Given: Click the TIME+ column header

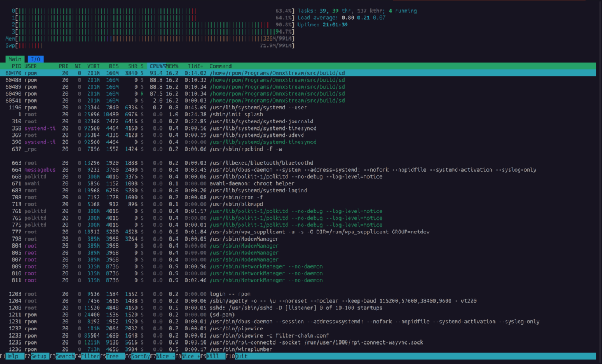Looking at the screenshot, I should (195, 66).
